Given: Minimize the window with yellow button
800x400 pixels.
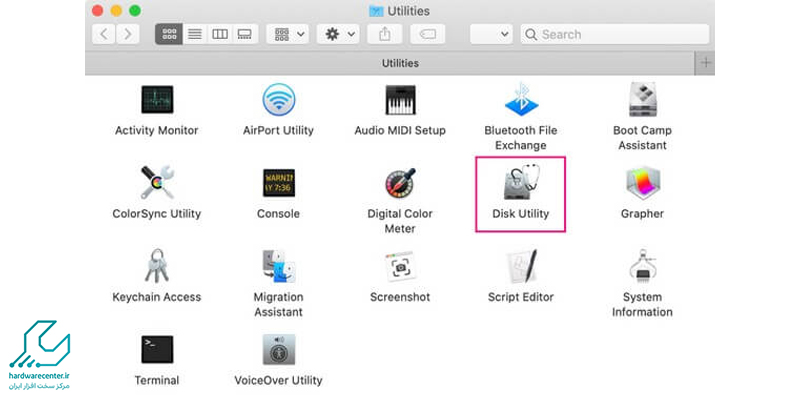Looking at the screenshot, I should (x=116, y=11).
